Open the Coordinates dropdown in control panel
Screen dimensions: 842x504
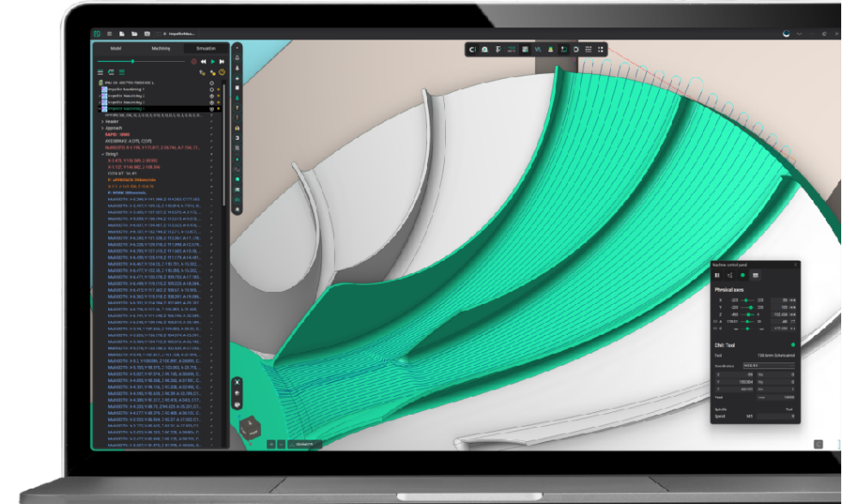click(x=768, y=365)
